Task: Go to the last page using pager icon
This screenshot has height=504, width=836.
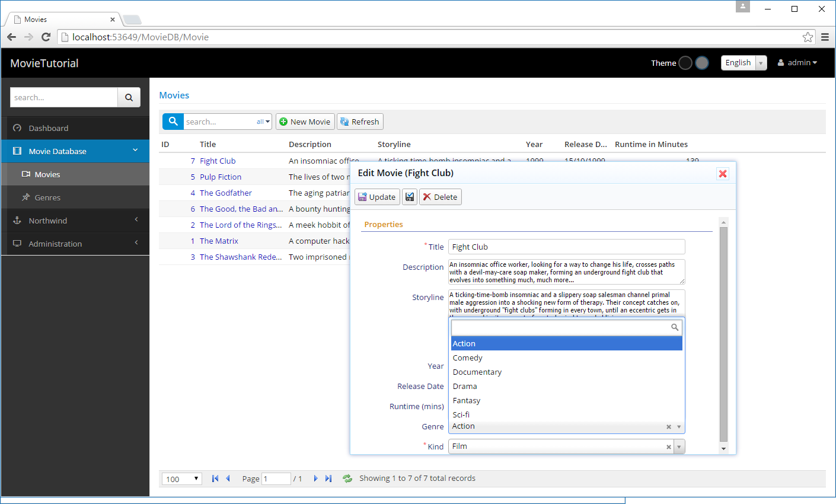Action: tap(328, 479)
